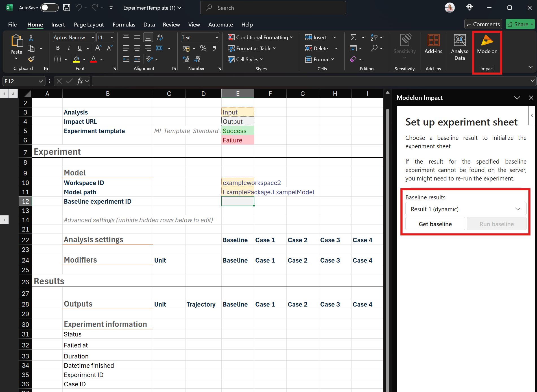The image size is (537, 392).
Task: Switch to the Insert tab
Action: click(58, 25)
